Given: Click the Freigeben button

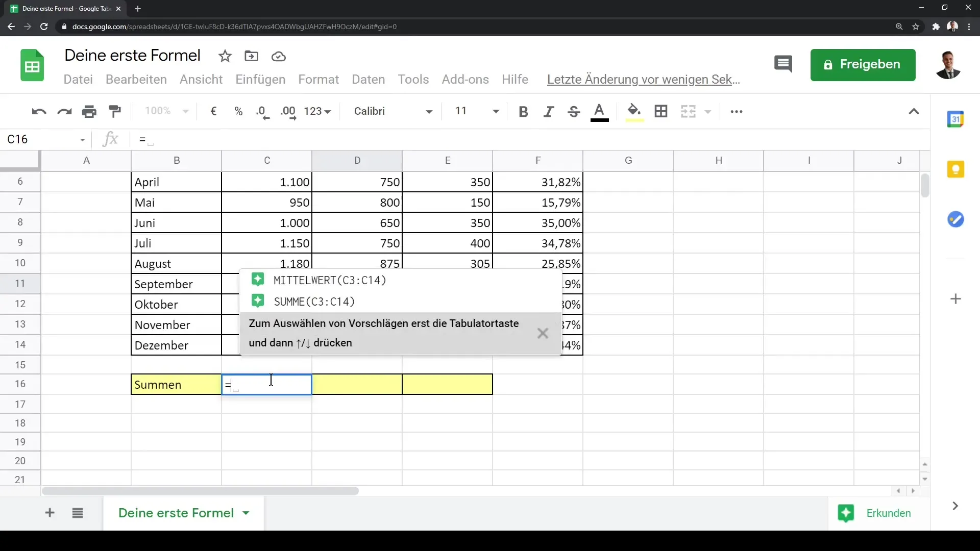Looking at the screenshot, I should (x=864, y=63).
